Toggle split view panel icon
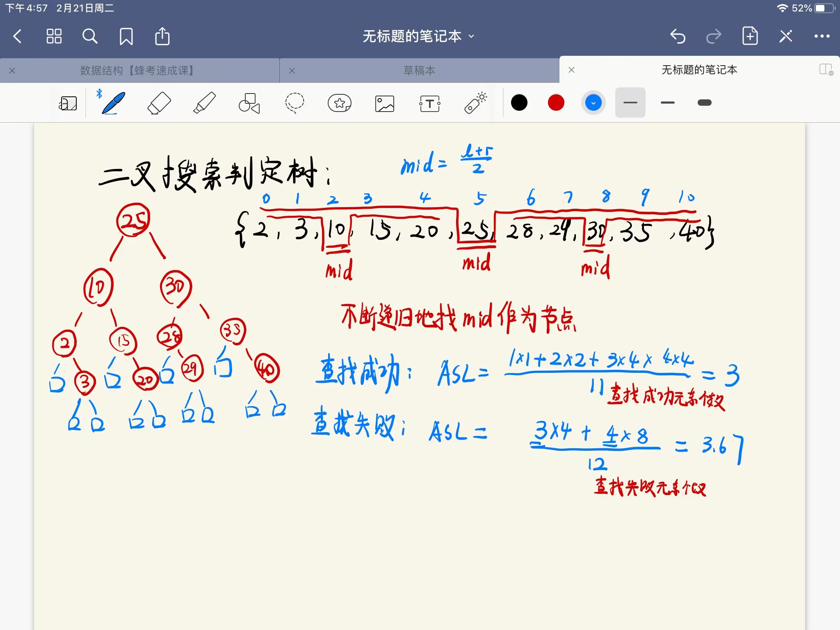 pyautogui.click(x=826, y=70)
